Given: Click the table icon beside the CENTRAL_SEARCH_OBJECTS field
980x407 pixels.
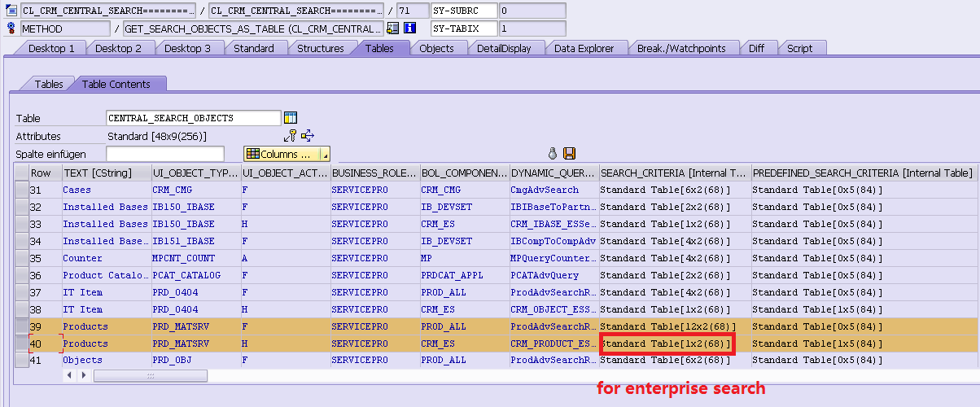Looking at the screenshot, I should 291,118.
